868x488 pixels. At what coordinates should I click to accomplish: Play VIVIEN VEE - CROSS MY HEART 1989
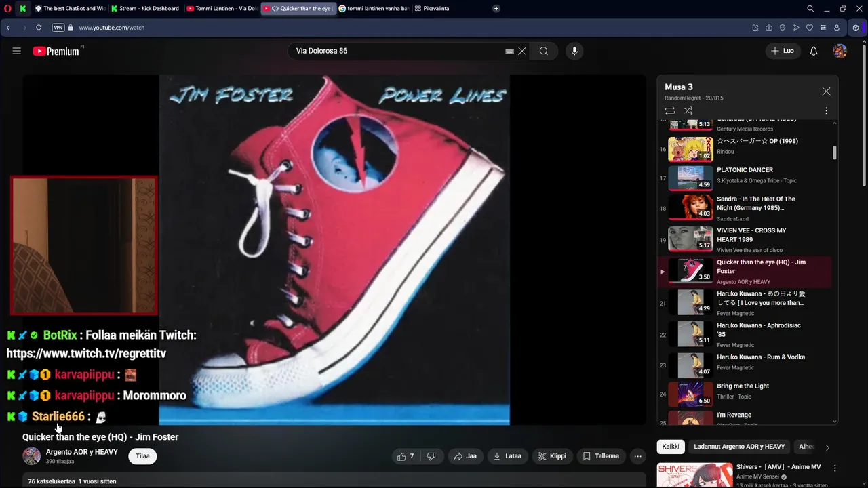click(x=744, y=239)
